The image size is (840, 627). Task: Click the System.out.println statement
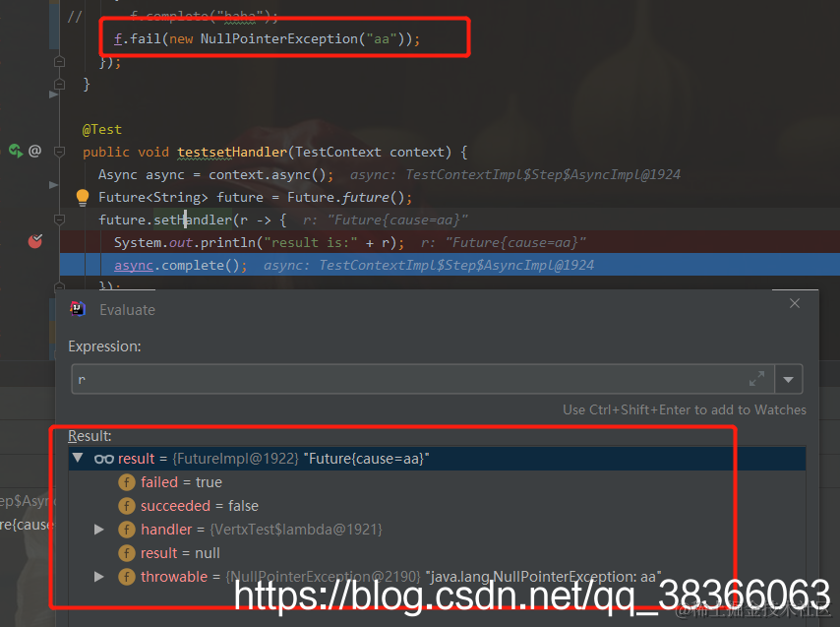coord(259,243)
